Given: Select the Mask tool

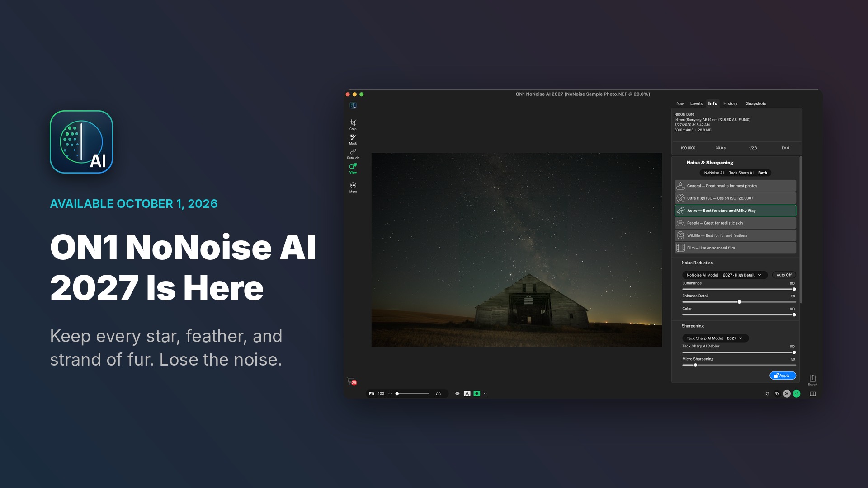Looking at the screenshot, I should point(353,139).
